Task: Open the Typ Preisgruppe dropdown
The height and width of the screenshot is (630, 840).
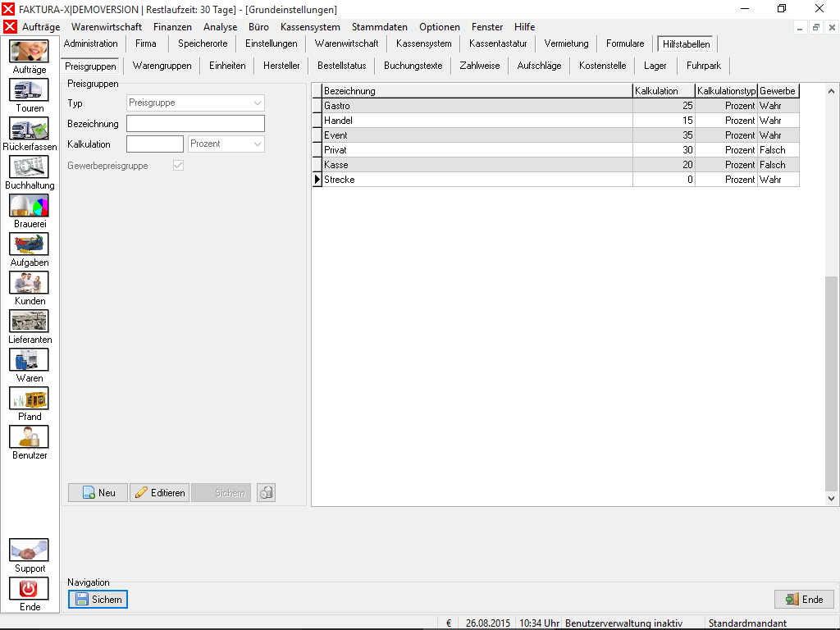Action: 195,103
